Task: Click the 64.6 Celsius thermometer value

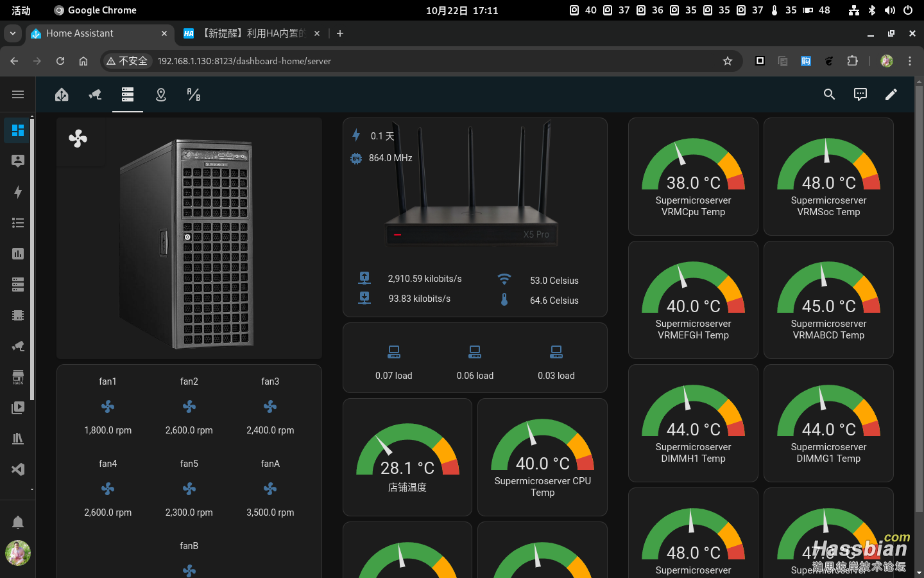Action: click(554, 301)
